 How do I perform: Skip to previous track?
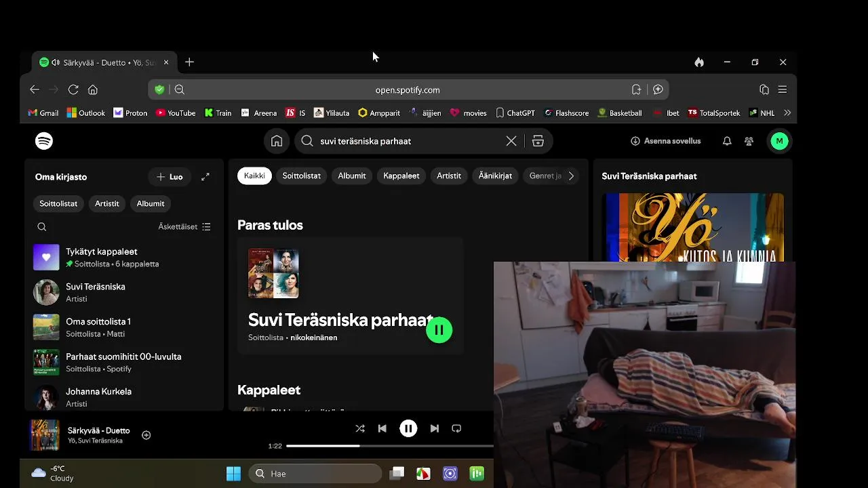coord(382,428)
